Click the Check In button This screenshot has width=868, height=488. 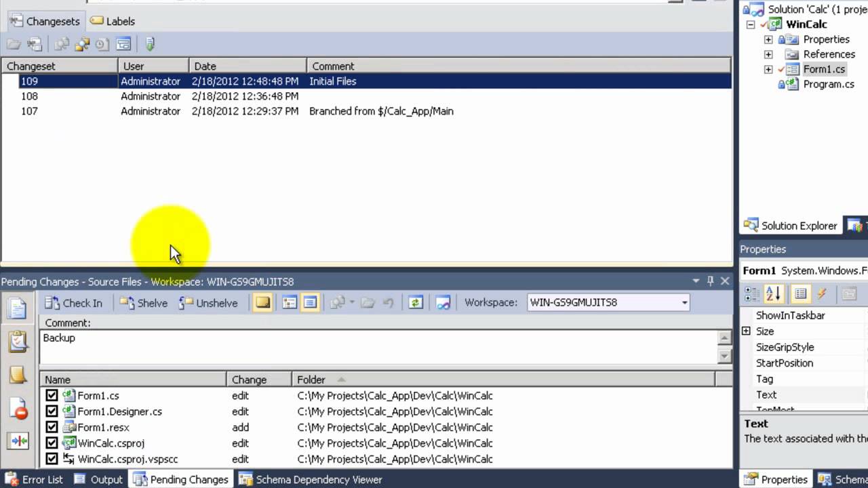pyautogui.click(x=73, y=303)
